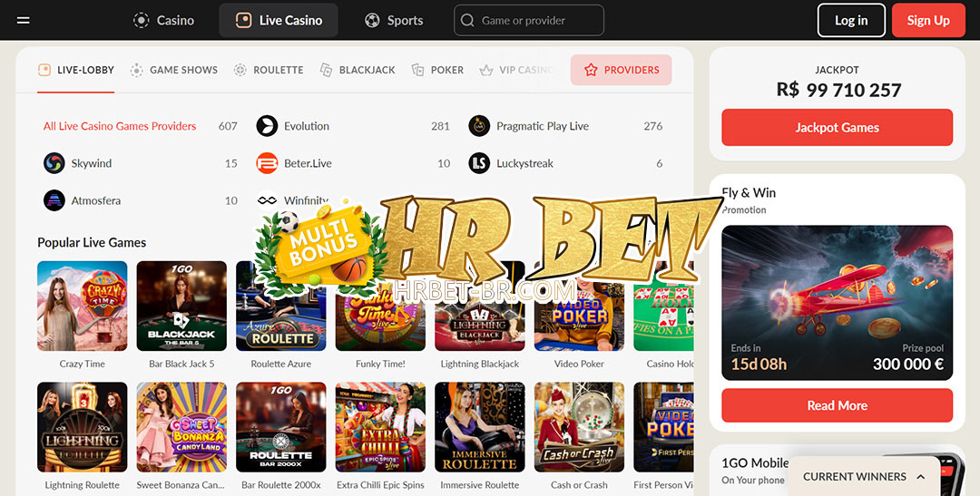The image size is (980, 496).
Task: Click the Jackpot Games button
Action: 837,128
